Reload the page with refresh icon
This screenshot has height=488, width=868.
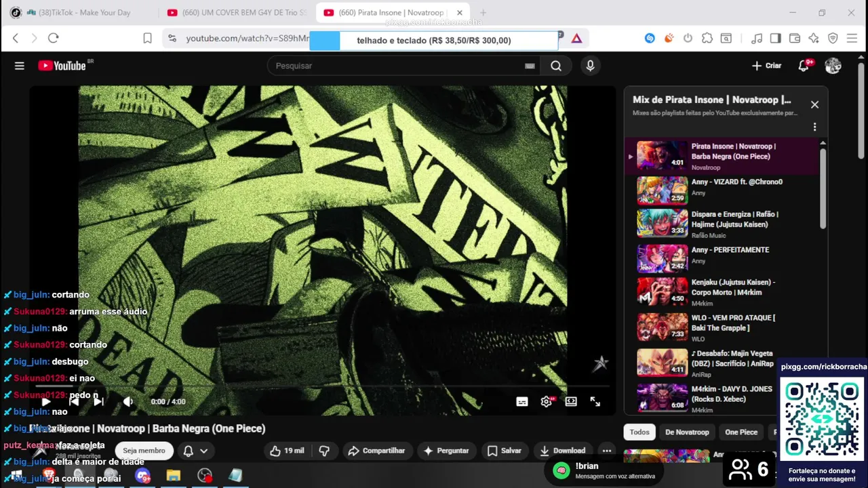pos(54,39)
